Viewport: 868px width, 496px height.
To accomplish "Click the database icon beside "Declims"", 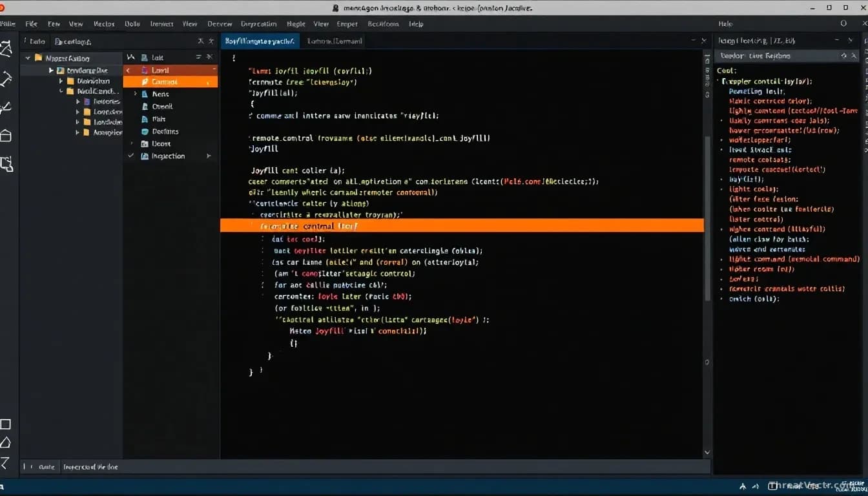I will (x=145, y=132).
